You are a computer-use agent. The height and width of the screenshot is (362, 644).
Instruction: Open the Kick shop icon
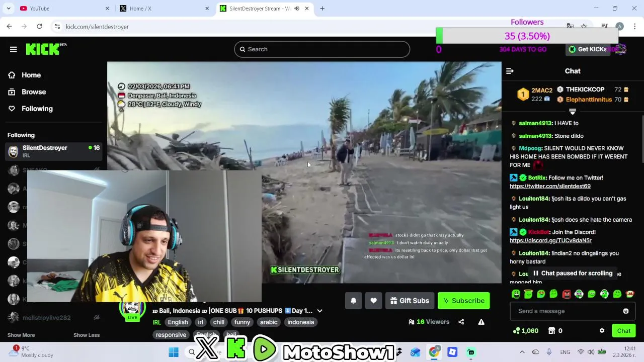coord(552,331)
